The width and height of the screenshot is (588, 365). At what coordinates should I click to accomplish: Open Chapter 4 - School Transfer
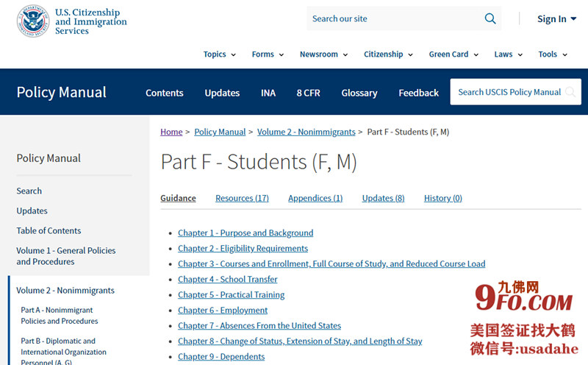pos(228,279)
